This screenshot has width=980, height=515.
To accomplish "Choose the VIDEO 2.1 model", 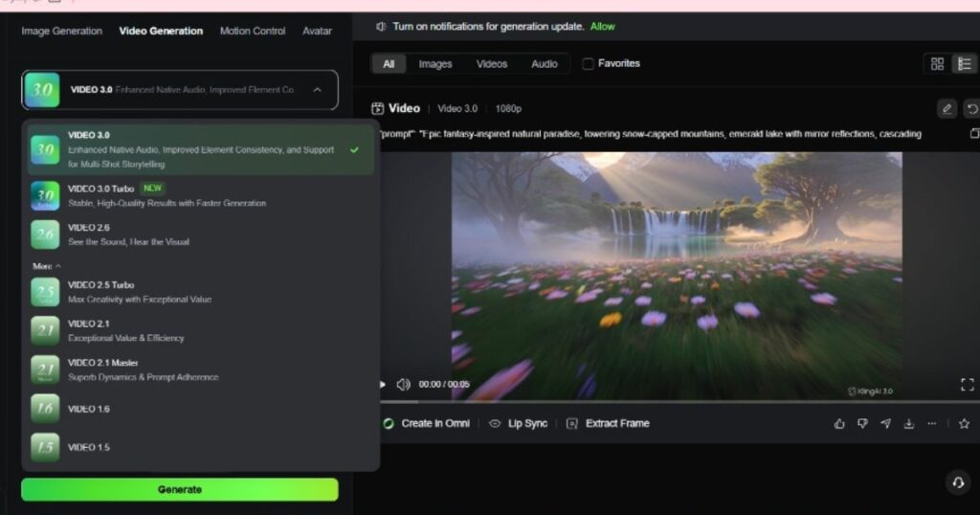I will tap(201, 330).
